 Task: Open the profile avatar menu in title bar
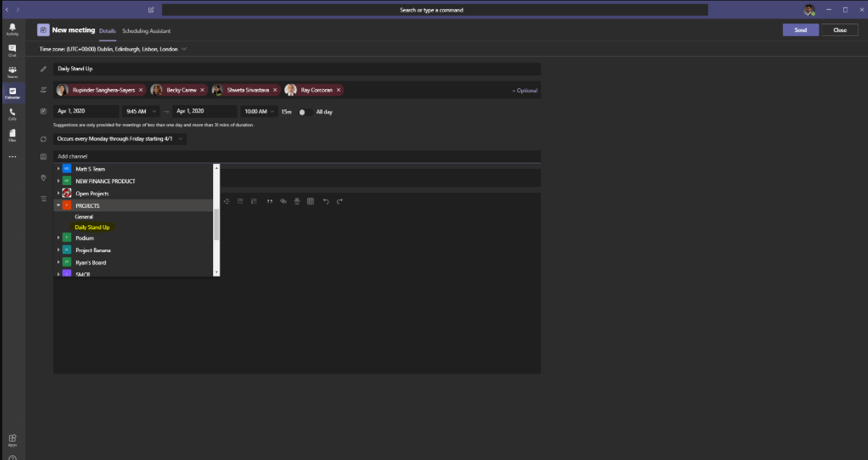[809, 10]
